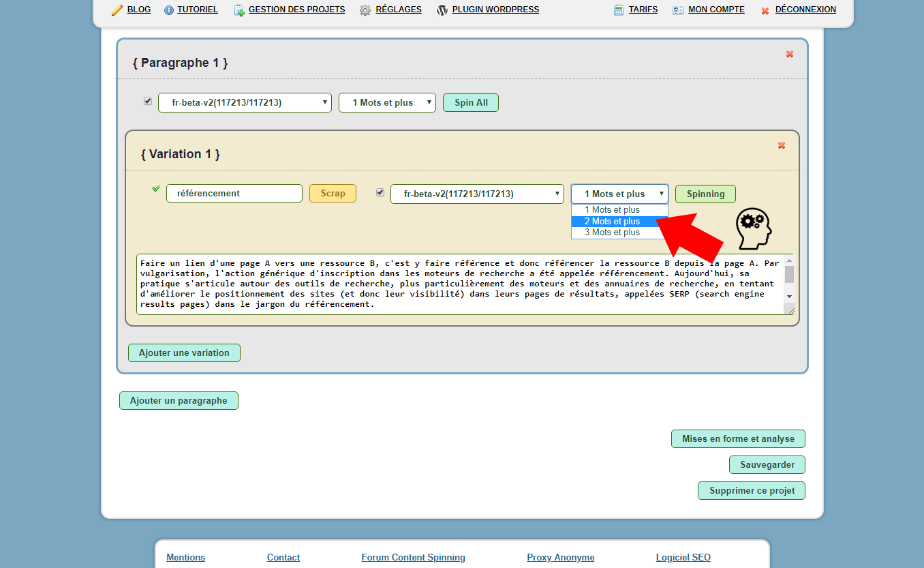Click Mises en forme et analyse button
924x568 pixels.
[x=738, y=438]
